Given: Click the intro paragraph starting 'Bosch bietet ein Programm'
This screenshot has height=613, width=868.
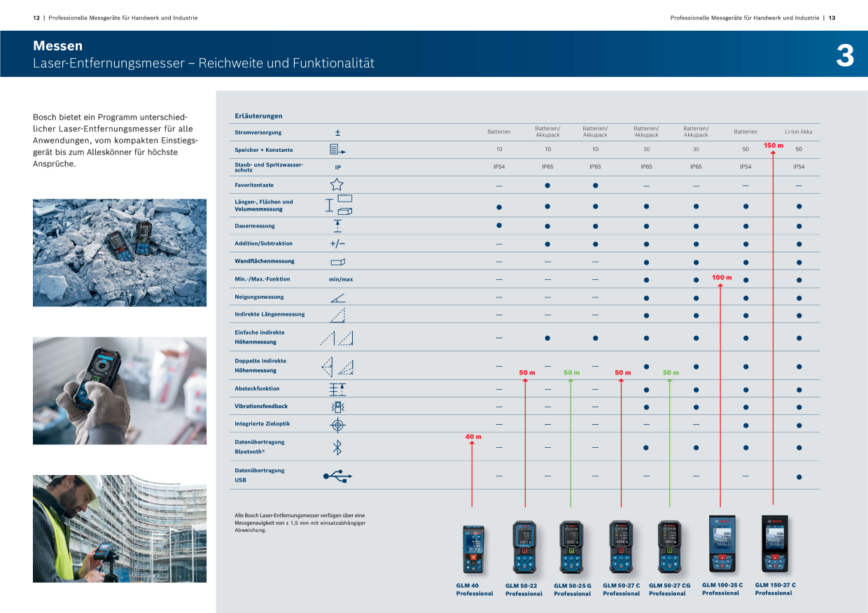Looking at the screenshot, I should click(115, 140).
